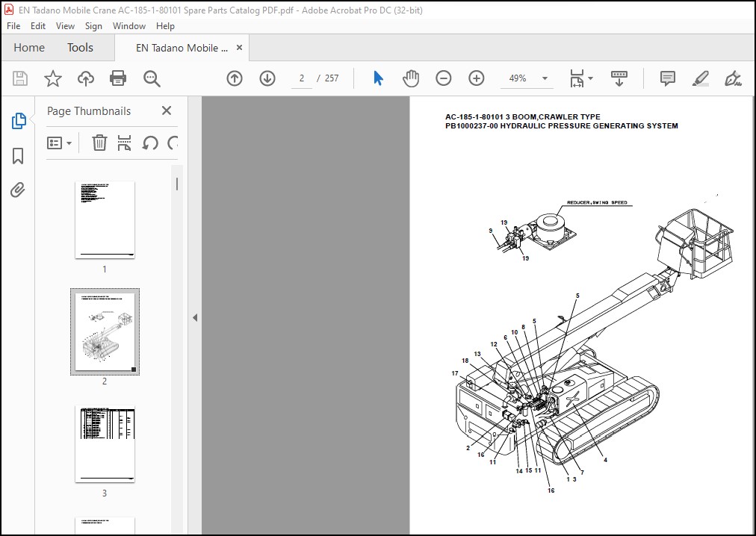Click the 'HYDRAULIC PRESSURE GENERATING SYSTEM' heading
756x536 pixels.
pos(589,126)
